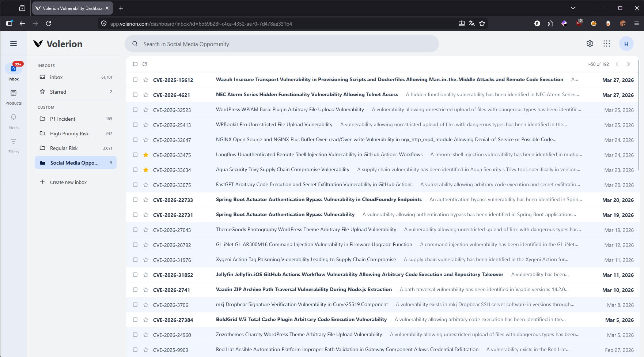Open the Filters panel in sidebar
The width and height of the screenshot is (644, 357).
14,145
